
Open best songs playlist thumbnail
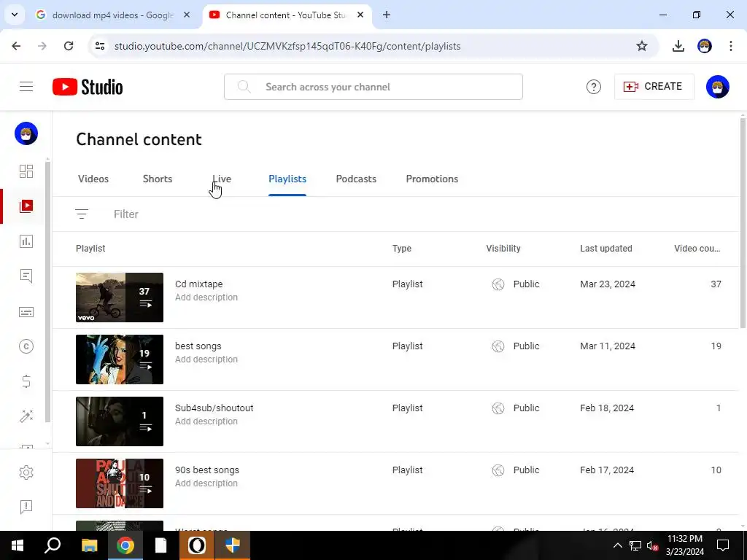(120, 359)
